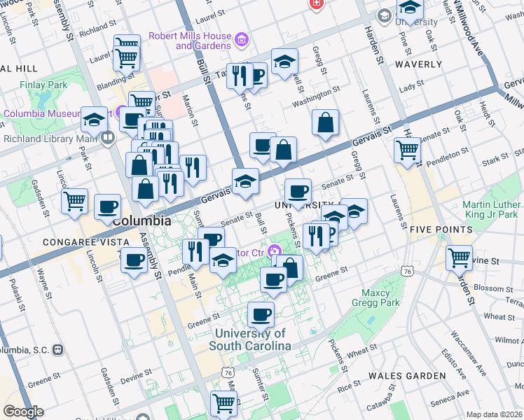Screen dimensions: 524x420
Task: Select the fork-and-knife marker on Taylor St
Action: 240,76
